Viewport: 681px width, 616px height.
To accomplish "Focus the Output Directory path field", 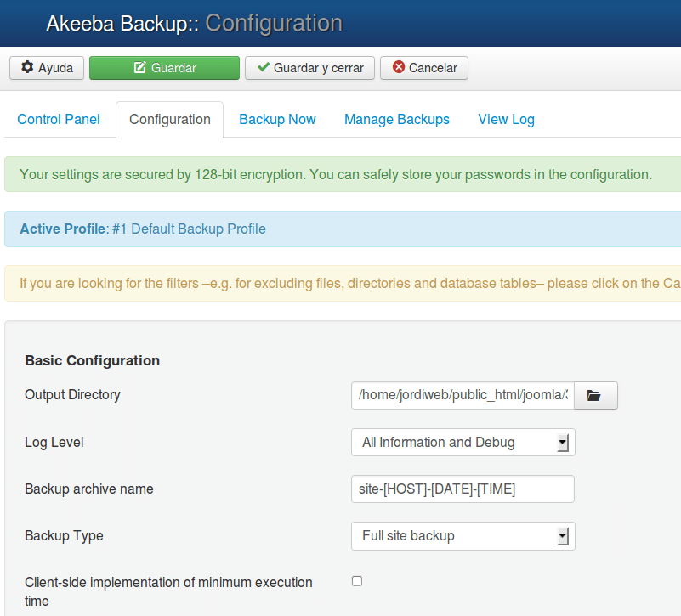I will 463,395.
